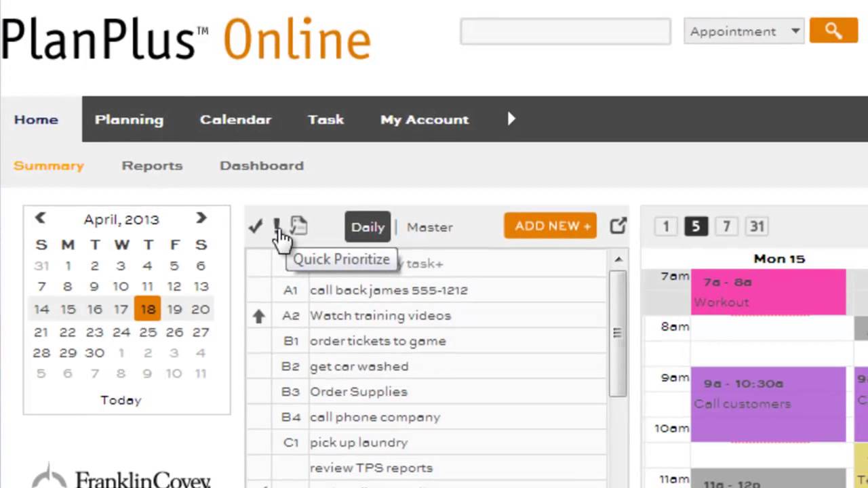Viewport: 868px width, 488px height.
Task: Open the 11a - 12p gray appointment
Action: pyautogui.click(x=768, y=479)
